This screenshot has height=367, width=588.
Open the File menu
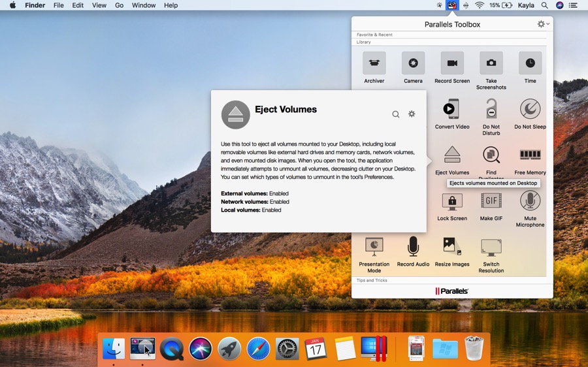pyautogui.click(x=59, y=5)
